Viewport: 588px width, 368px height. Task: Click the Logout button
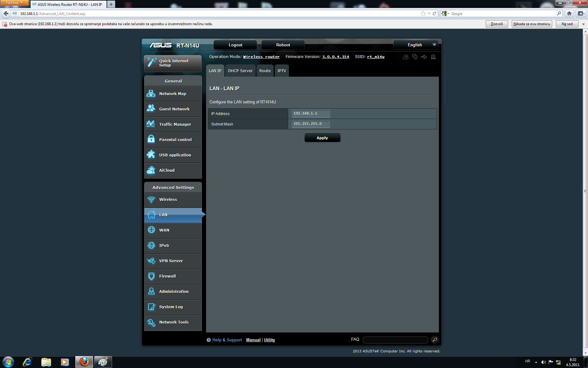click(x=235, y=45)
